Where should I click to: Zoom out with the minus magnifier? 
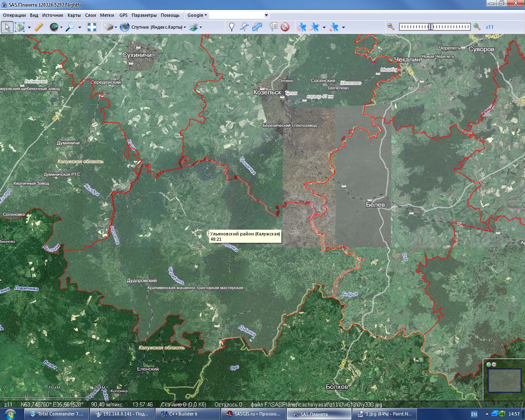pyautogui.click(x=391, y=27)
